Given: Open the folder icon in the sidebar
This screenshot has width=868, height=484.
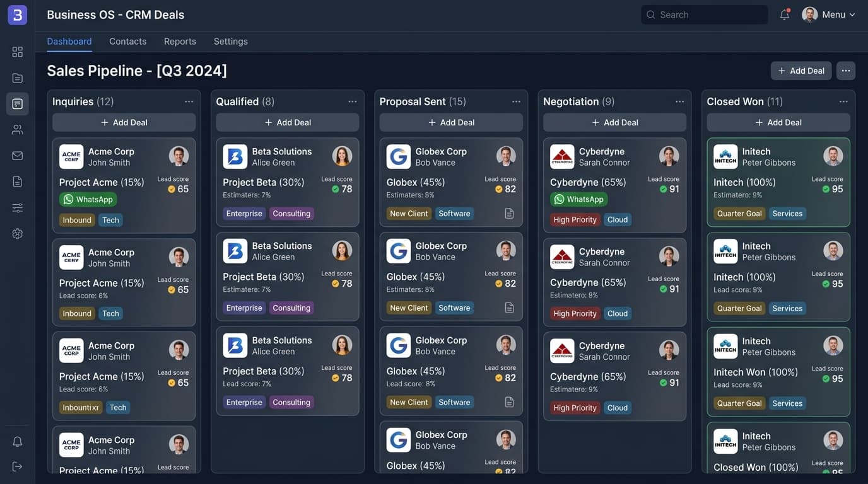Looking at the screenshot, I should [x=17, y=78].
